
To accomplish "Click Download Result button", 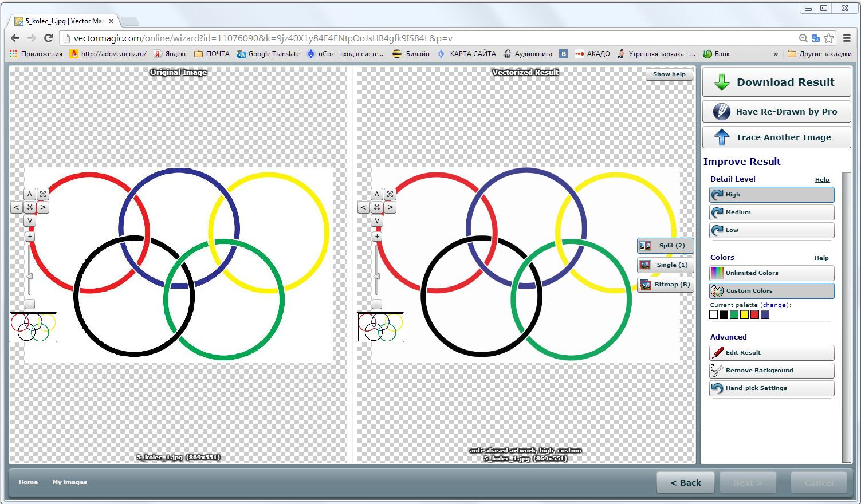I will coord(776,82).
